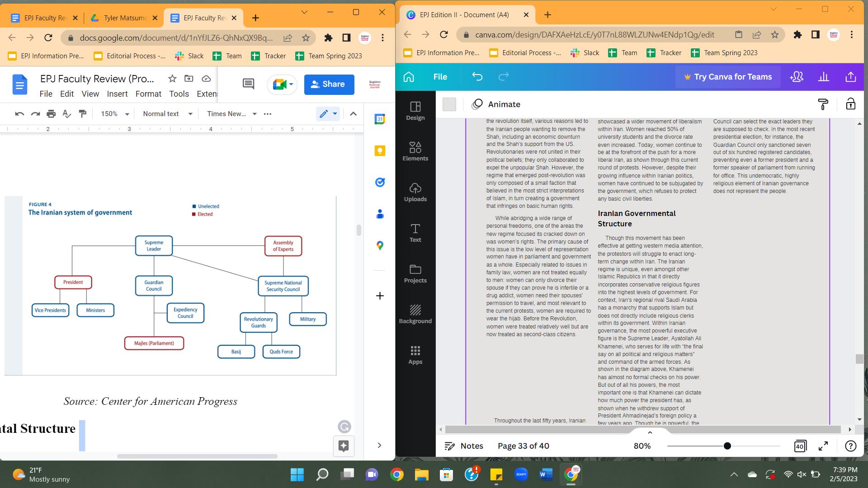
Task: Click the Canva copy style paint roller icon
Action: [x=823, y=104]
